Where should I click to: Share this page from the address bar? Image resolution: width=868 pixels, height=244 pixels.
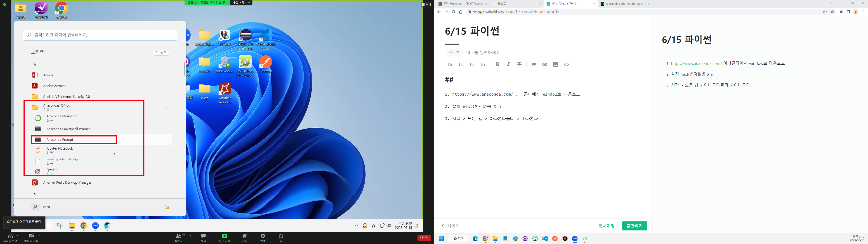[x=825, y=12]
